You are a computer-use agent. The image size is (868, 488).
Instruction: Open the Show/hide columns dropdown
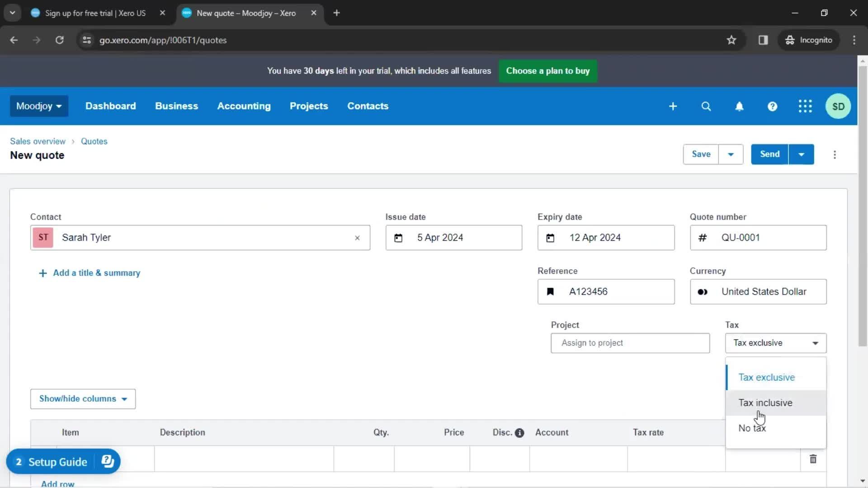click(83, 399)
